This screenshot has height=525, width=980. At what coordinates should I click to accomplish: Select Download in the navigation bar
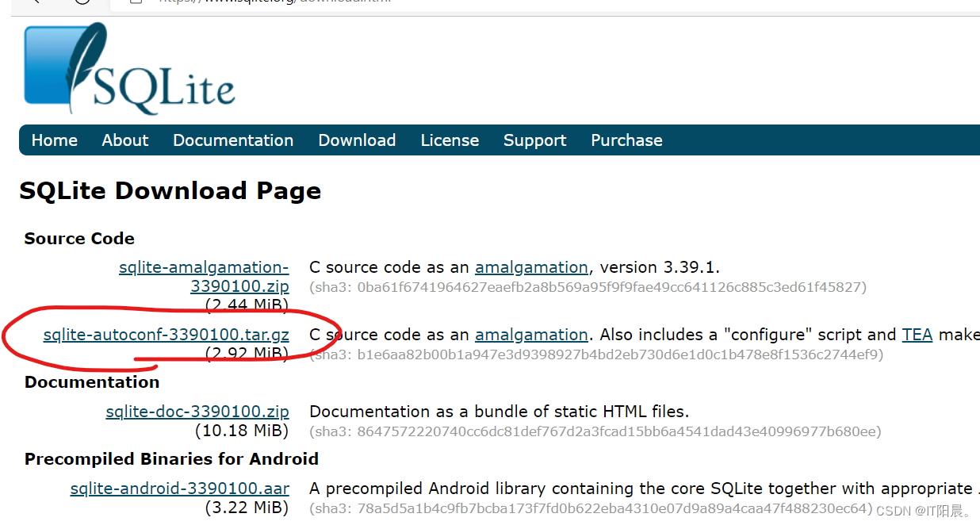[357, 140]
